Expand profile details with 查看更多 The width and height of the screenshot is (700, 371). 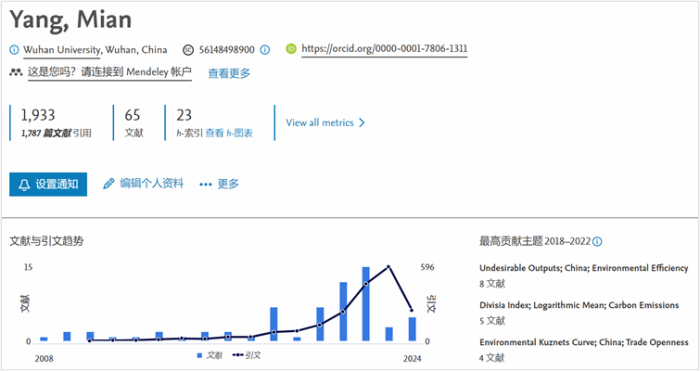pyautogui.click(x=229, y=73)
